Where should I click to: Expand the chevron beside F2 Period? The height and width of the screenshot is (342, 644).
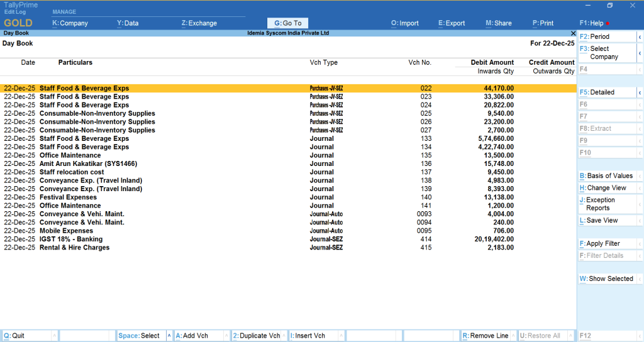tap(640, 37)
